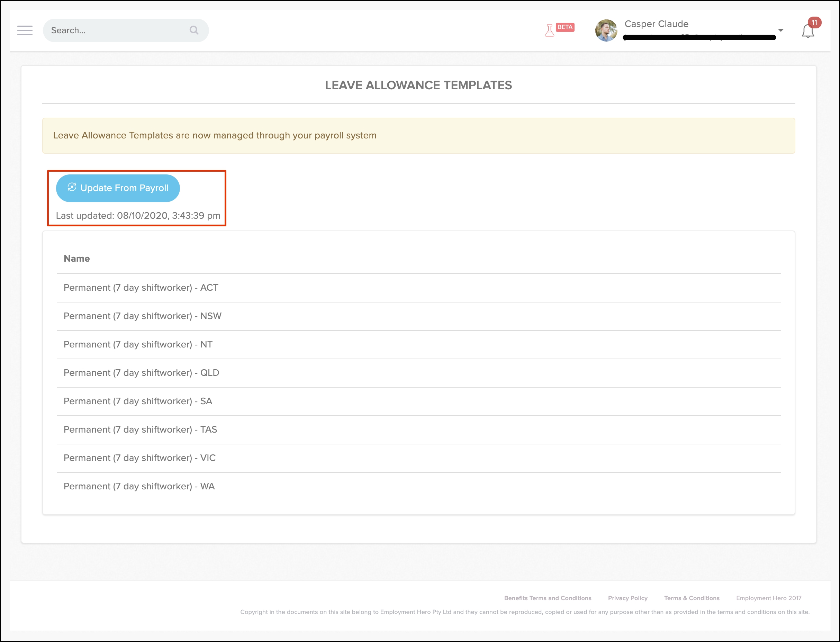Screen dimensions: 840x642
Task: Select the Permanent (7 day shiftworker) - WA row
Action: click(x=139, y=486)
